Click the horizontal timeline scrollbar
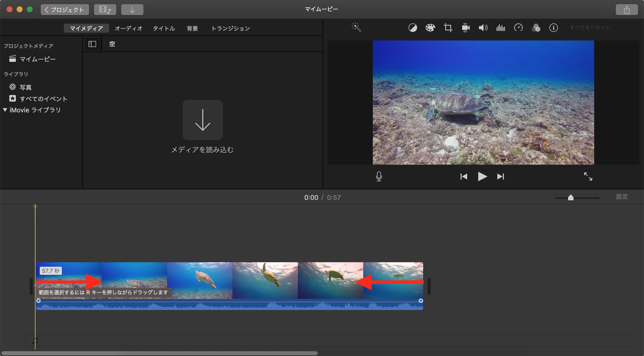This screenshot has width=644, height=356. (159, 353)
